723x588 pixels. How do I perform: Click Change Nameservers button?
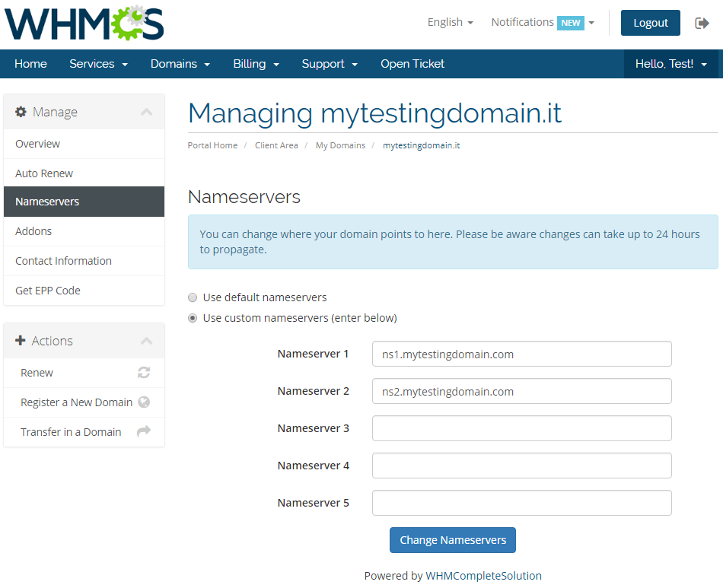coord(452,539)
